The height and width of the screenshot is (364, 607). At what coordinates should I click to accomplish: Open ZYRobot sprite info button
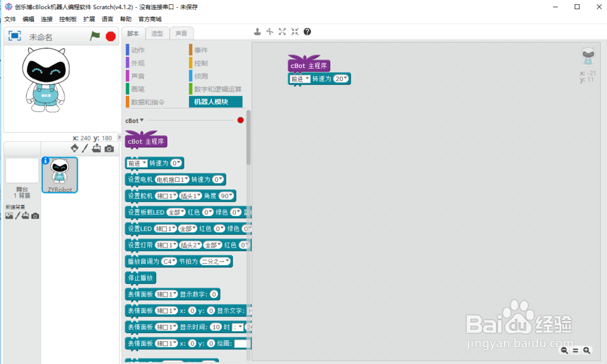pos(46,160)
